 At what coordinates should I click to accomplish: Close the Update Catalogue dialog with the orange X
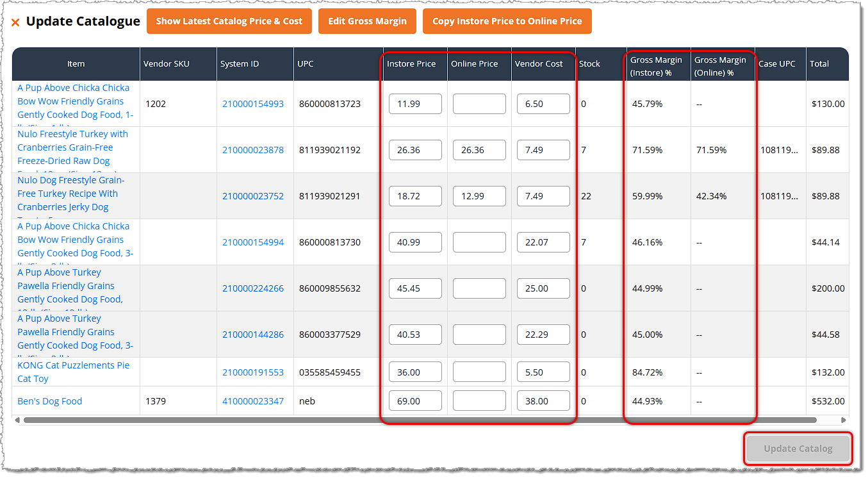[15, 22]
